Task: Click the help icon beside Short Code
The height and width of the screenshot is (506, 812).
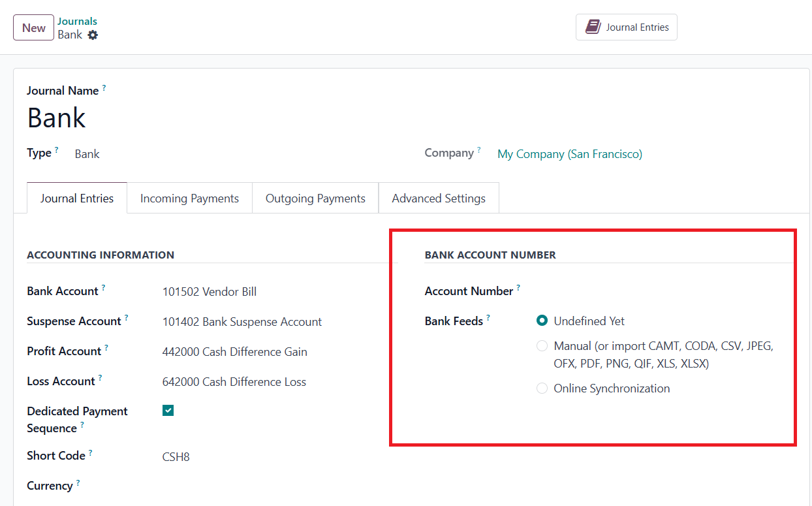Action: tap(90, 452)
